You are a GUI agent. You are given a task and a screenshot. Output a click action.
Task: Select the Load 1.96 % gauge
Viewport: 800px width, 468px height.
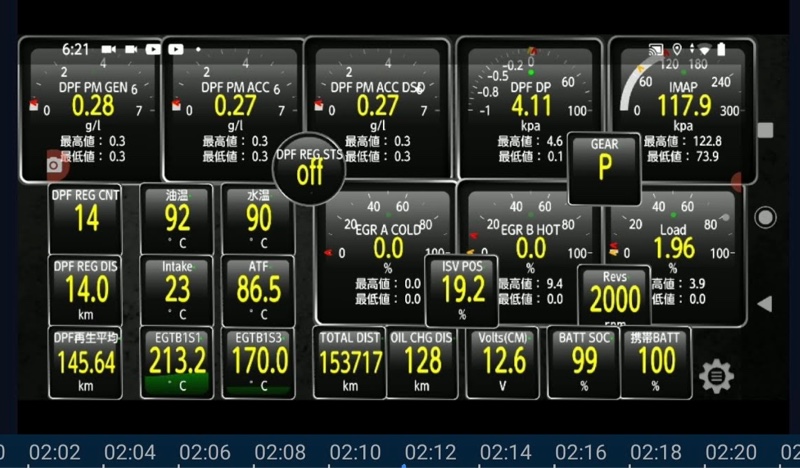[674, 254]
